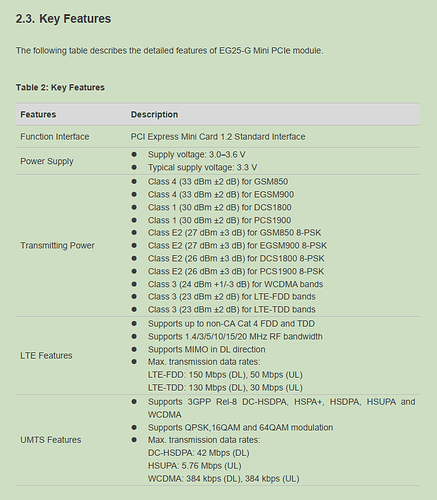This screenshot has height=500, width=437.
Task: Select the Table 2: Key Features caption
Action: 60,87
